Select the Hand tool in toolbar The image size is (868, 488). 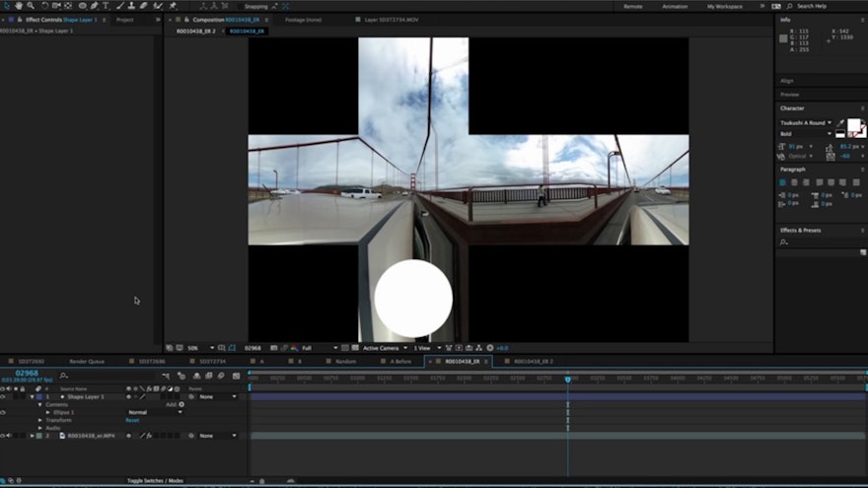click(x=19, y=6)
